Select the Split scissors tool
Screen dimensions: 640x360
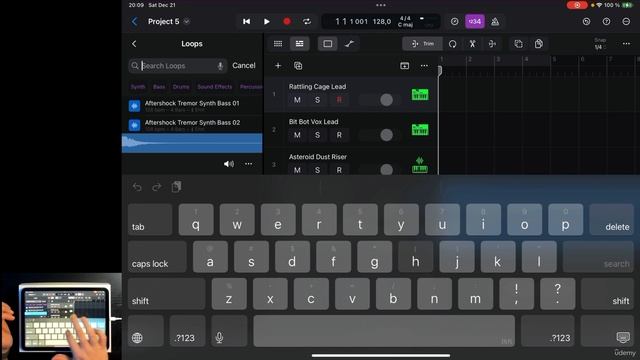tap(472, 44)
